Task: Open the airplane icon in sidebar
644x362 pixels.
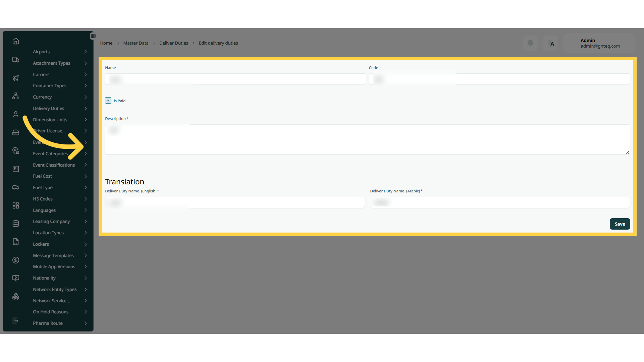Action: point(16,78)
